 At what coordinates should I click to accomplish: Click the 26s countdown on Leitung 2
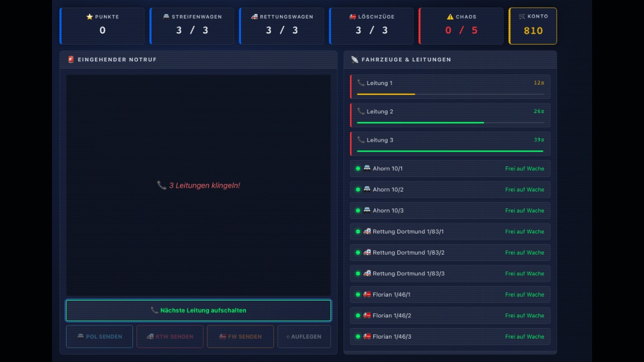[x=539, y=111]
